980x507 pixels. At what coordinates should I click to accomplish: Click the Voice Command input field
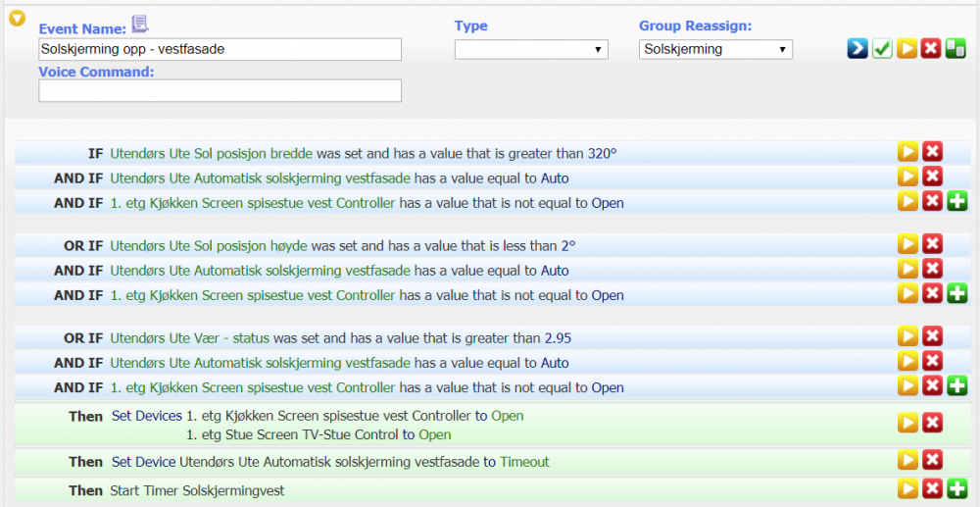pyautogui.click(x=220, y=91)
